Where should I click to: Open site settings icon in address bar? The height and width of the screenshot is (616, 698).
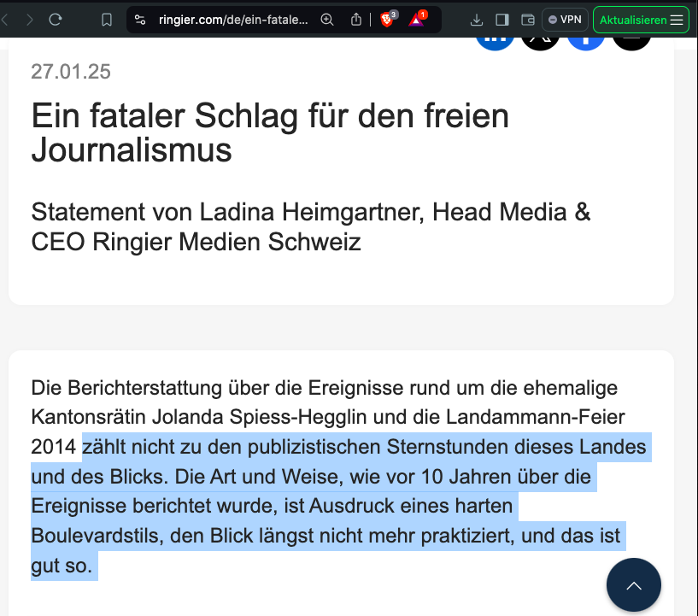click(140, 20)
